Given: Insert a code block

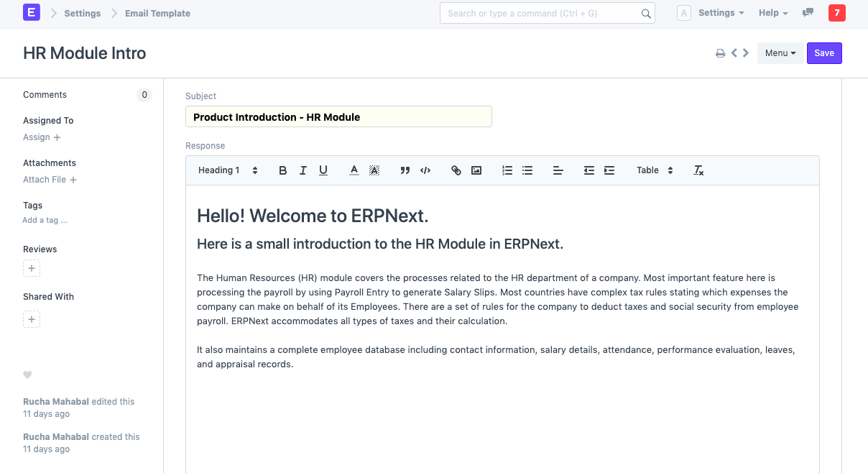Looking at the screenshot, I should (425, 170).
